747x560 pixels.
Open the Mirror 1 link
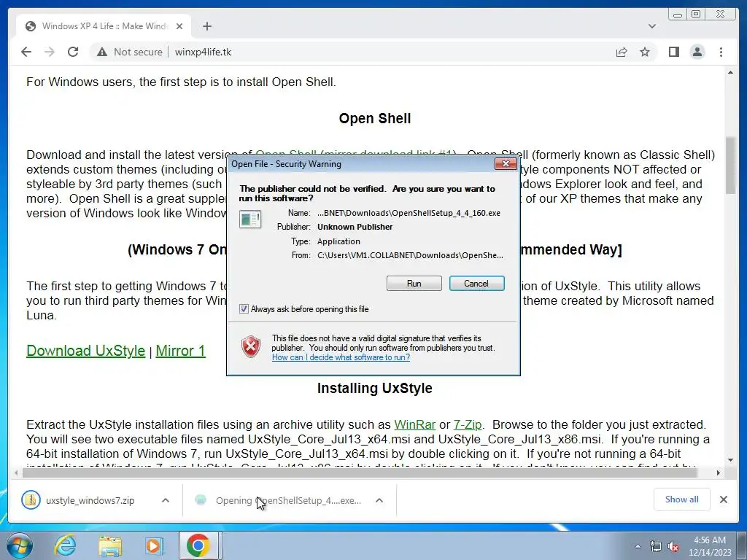pos(181,351)
